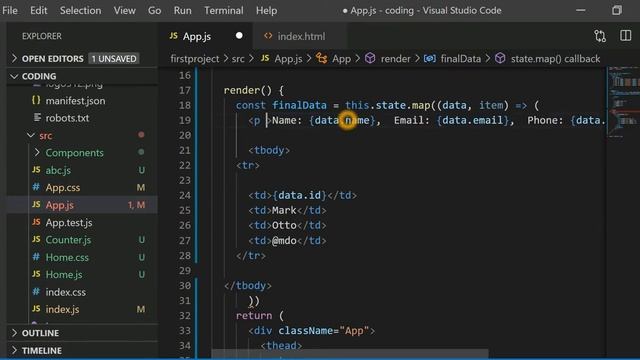Open index.css in the explorer
Viewport: 640px width, 360px height.
[65, 292]
